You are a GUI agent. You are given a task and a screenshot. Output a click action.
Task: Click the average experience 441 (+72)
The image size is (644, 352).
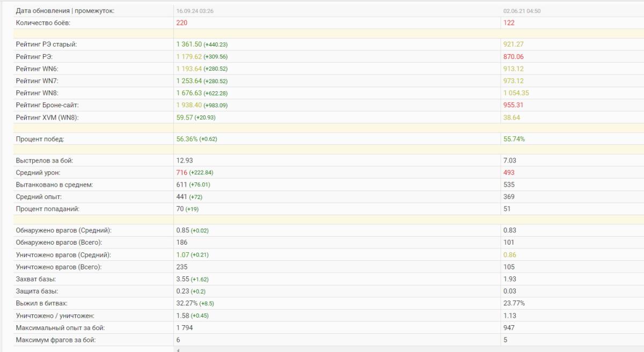click(188, 197)
